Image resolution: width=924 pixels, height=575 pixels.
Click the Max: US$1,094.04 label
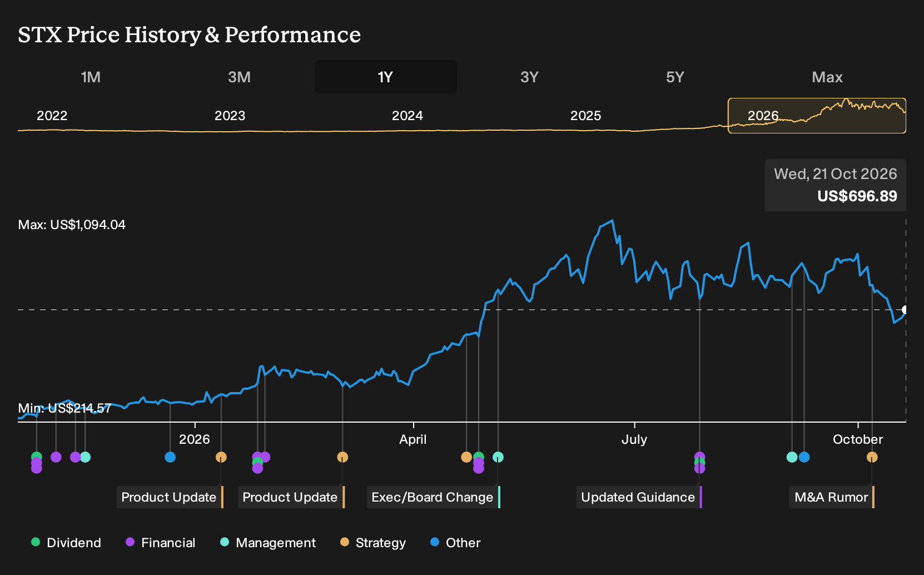72,225
